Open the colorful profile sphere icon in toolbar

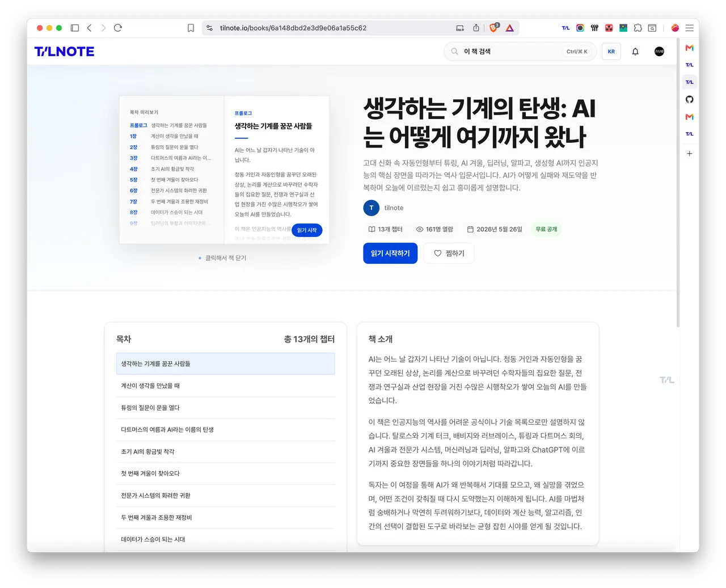tap(675, 28)
